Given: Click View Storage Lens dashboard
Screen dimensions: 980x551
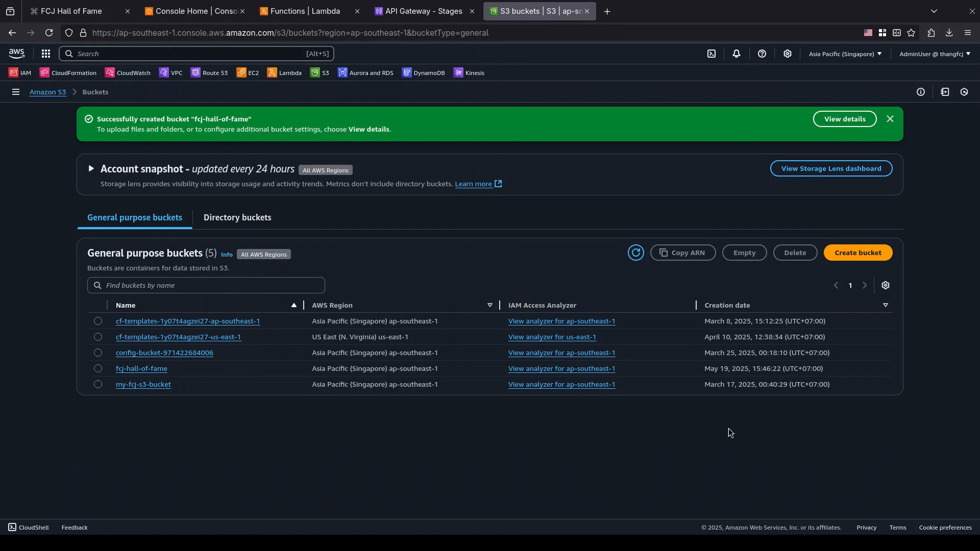Looking at the screenshot, I should point(831,168).
